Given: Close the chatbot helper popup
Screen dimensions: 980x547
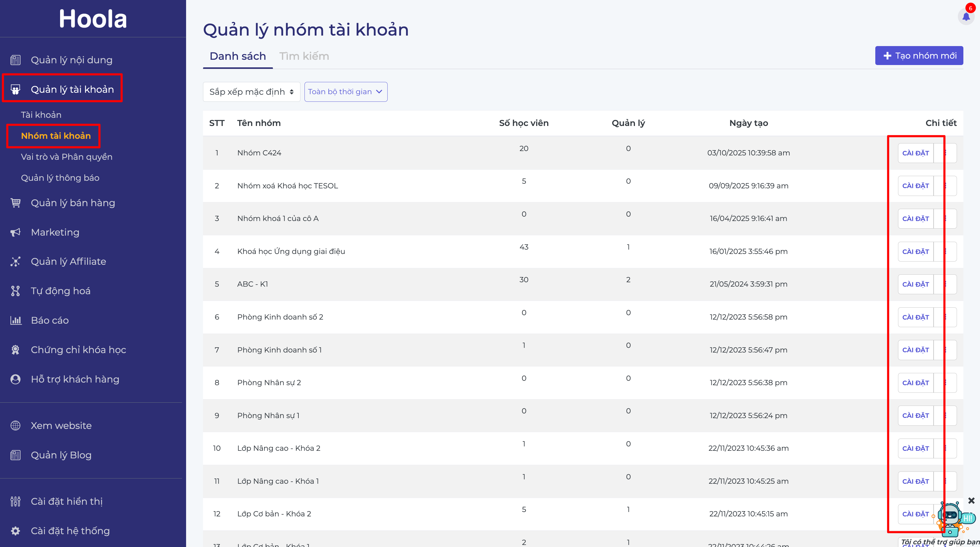Looking at the screenshot, I should click(971, 501).
